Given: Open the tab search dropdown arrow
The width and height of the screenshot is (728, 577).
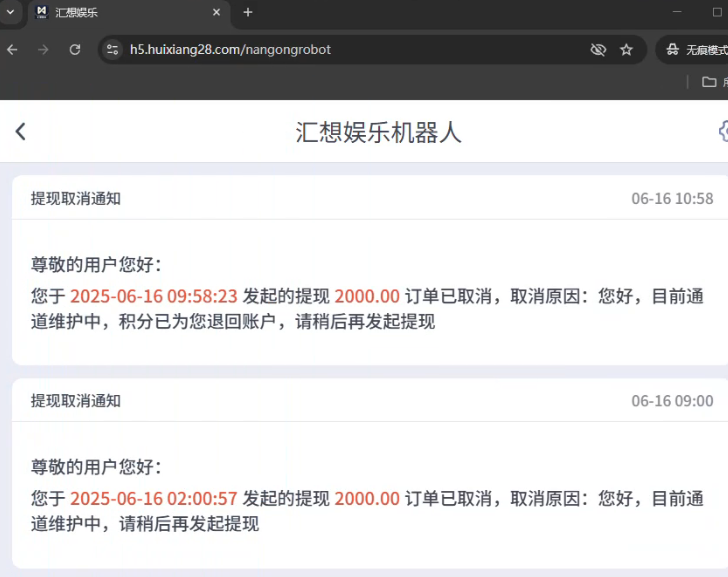Looking at the screenshot, I should coord(10,13).
